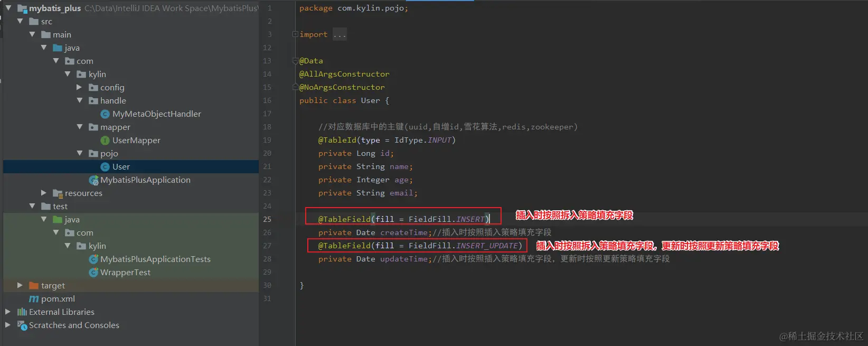
Task: Click the createTime field name
Action: 404,232
